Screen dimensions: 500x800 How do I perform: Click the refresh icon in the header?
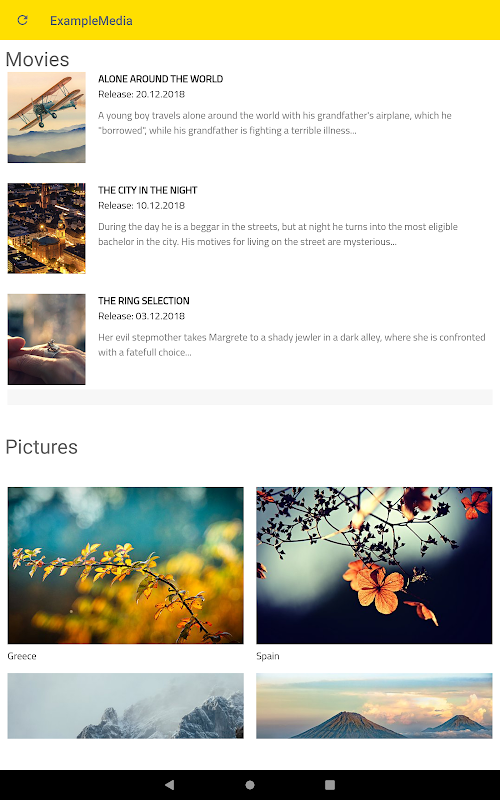(x=22, y=20)
